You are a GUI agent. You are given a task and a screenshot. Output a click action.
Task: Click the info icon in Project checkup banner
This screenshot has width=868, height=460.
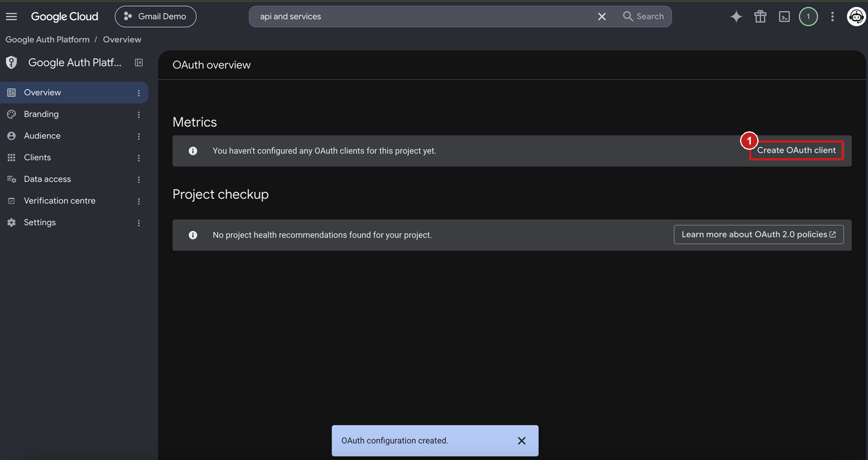192,235
